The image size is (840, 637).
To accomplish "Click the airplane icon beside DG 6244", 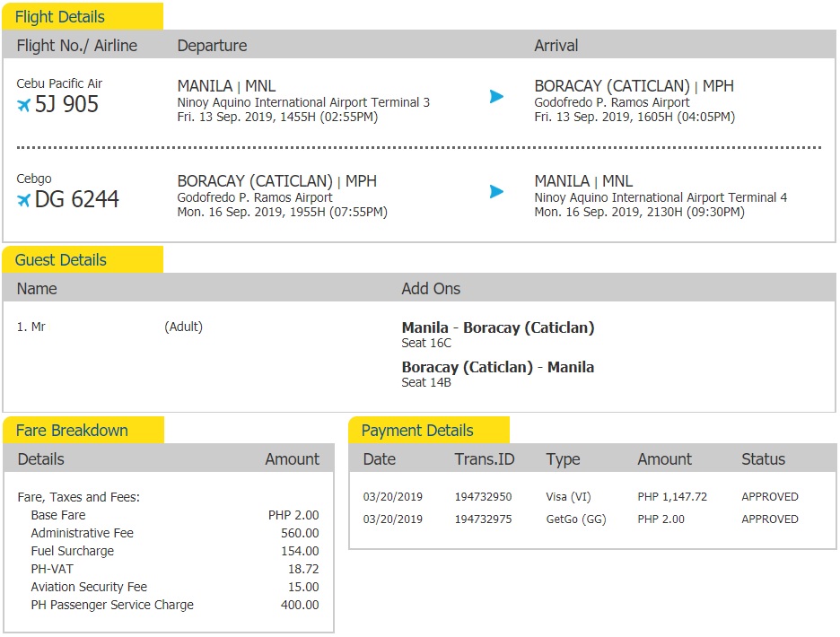I will pos(23,200).
